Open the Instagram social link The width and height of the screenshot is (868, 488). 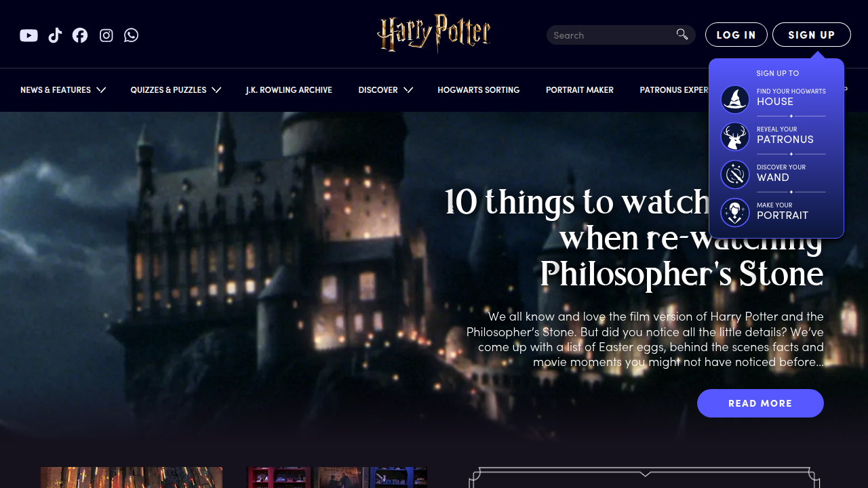pyautogui.click(x=106, y=35)
